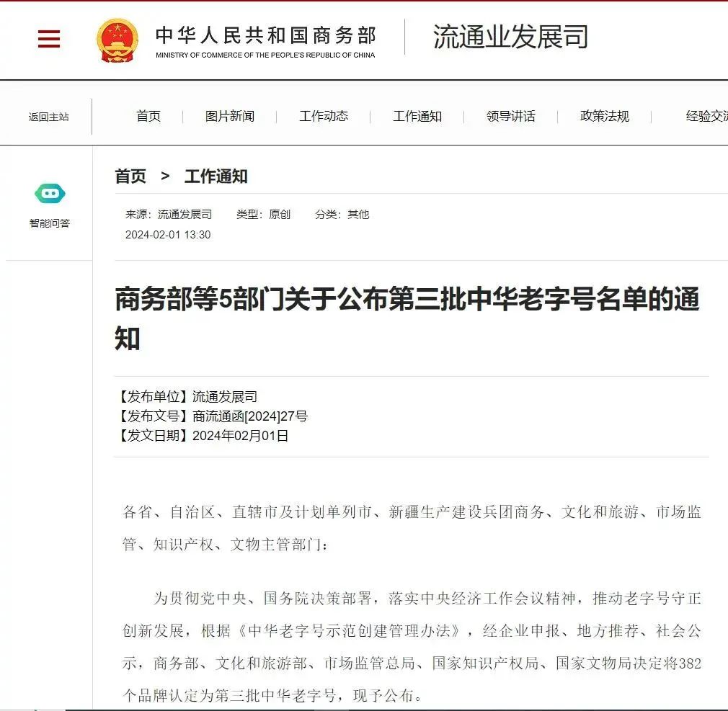Select 工作通知 in the top navigation bar
728x711 pixels.
point(417,117)
